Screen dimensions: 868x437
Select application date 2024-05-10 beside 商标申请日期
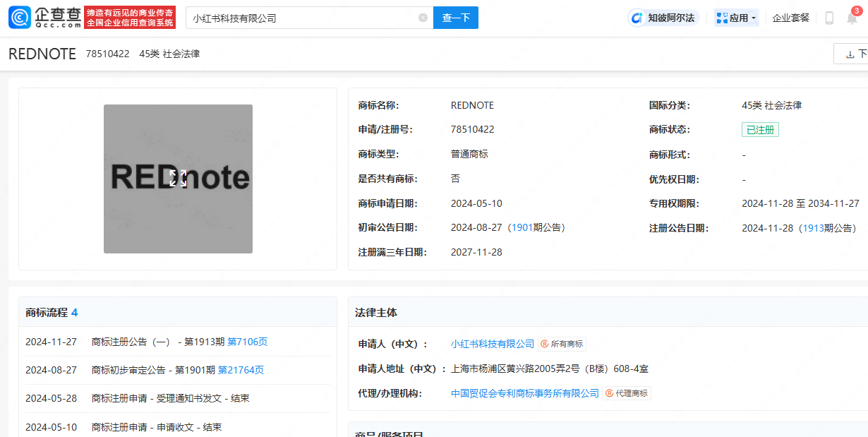[x=476, y=203]
